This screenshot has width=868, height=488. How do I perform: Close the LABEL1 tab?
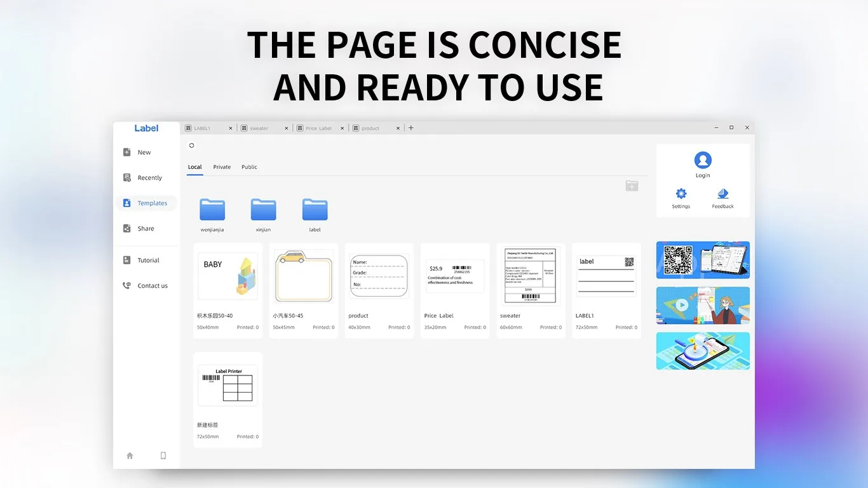coord(231,128)
